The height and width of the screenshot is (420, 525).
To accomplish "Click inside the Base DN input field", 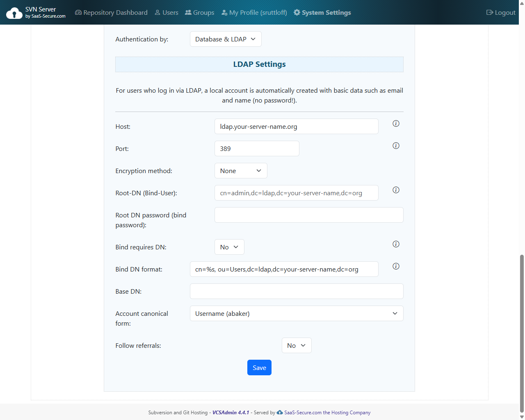I will [296, 291].
